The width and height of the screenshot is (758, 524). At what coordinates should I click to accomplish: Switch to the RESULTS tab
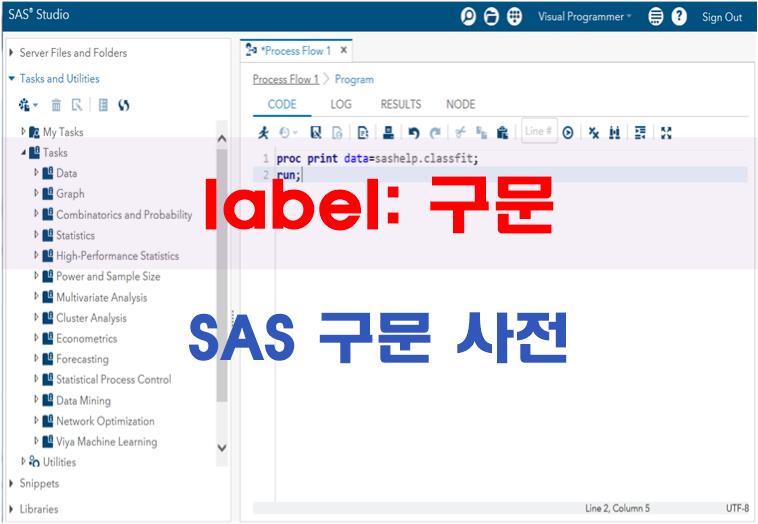(401, 104)
